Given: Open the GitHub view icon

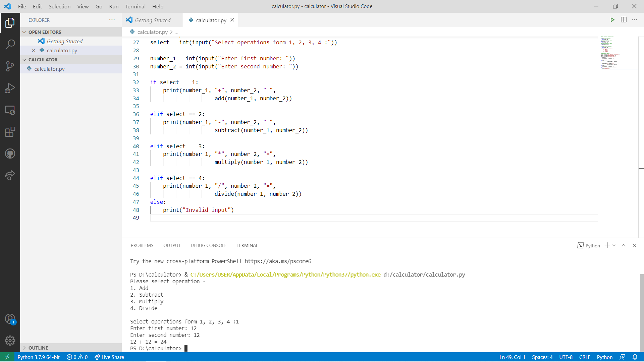Looking at the screenshot, I should [x=10, y=154].
